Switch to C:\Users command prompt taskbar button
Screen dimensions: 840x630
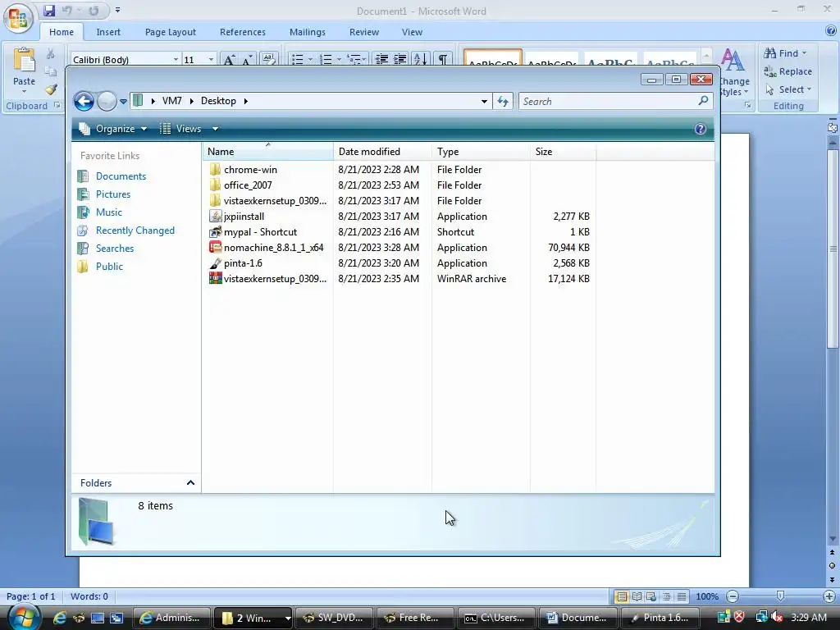(x=495, y=618)
